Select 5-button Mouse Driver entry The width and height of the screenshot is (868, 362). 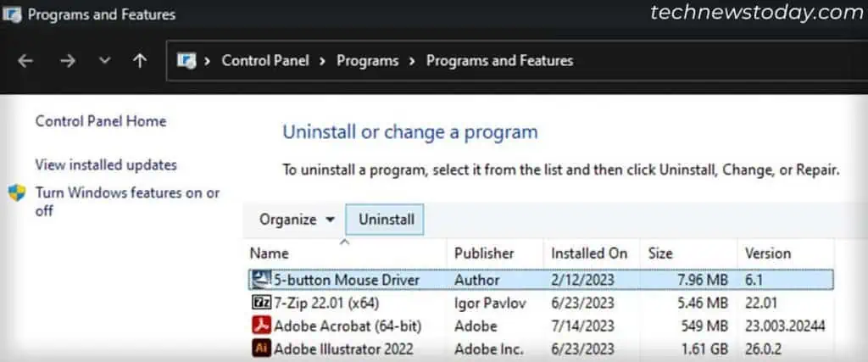540,280
